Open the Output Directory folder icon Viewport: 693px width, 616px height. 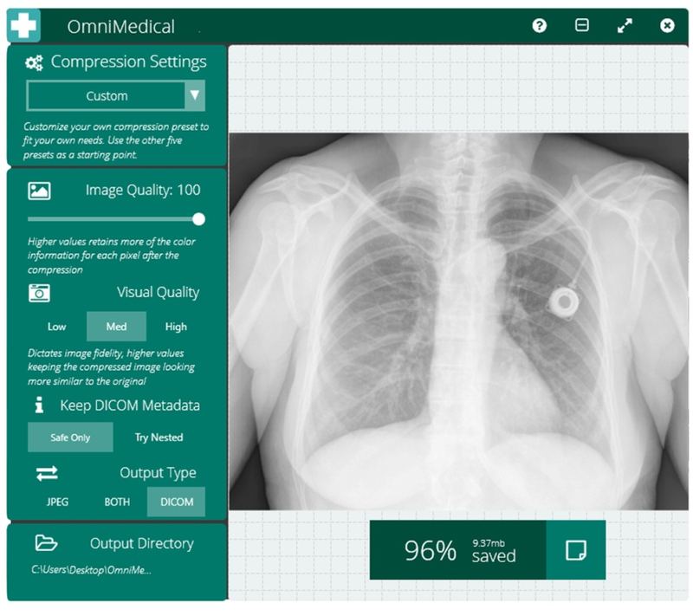point(47,543)
